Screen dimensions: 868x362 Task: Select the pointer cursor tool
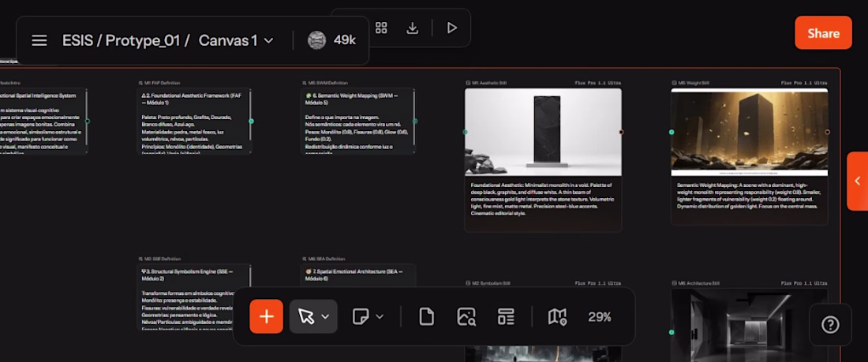[x=305, y=316]
